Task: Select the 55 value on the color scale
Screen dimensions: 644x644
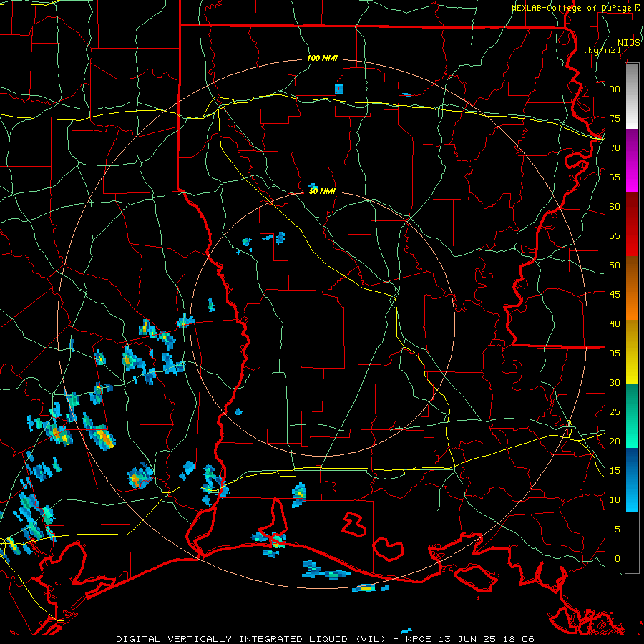Action: tap(615, 236)
